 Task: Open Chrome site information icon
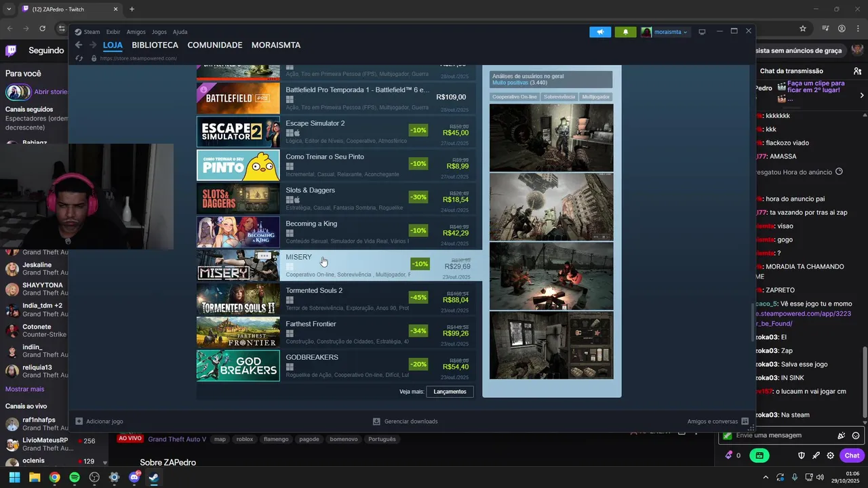[x=62, y=28]
